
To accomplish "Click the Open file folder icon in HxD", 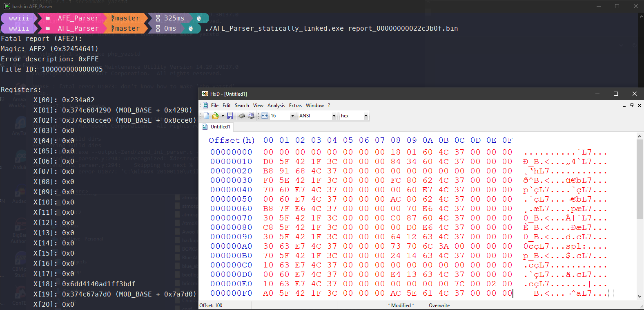I will coord(215,116).
